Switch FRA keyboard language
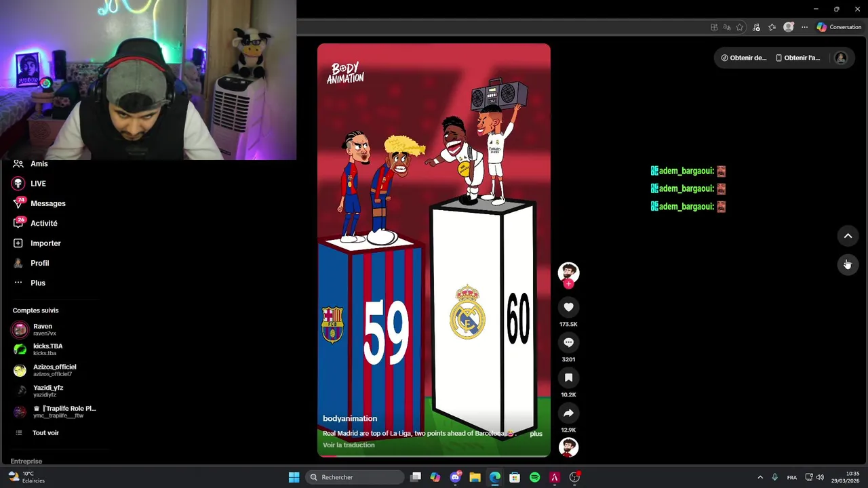This screenshot has height=488, width=868. [x=791, y=477]
